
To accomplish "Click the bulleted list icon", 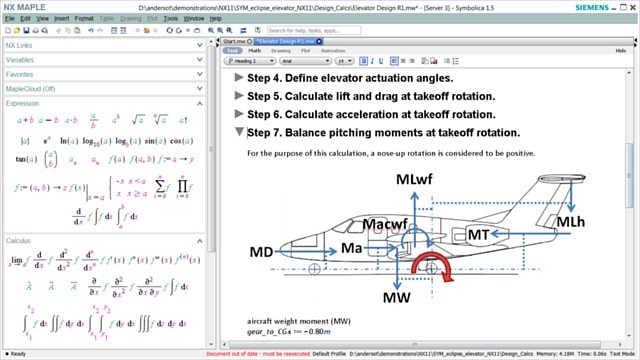I will point(447,61).
